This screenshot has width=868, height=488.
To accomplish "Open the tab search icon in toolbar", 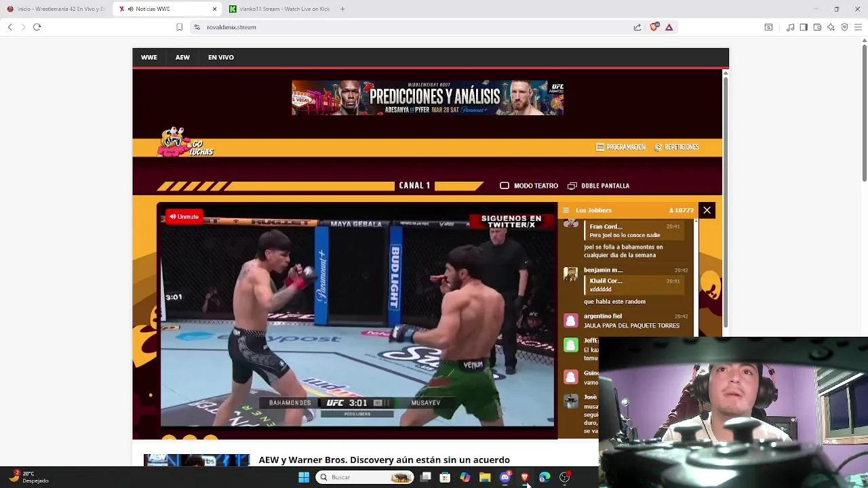I will click(768, 27).
